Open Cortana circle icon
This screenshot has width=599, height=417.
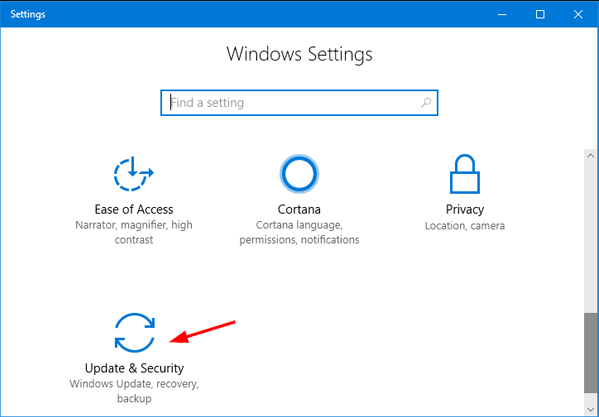click(299, 174)
